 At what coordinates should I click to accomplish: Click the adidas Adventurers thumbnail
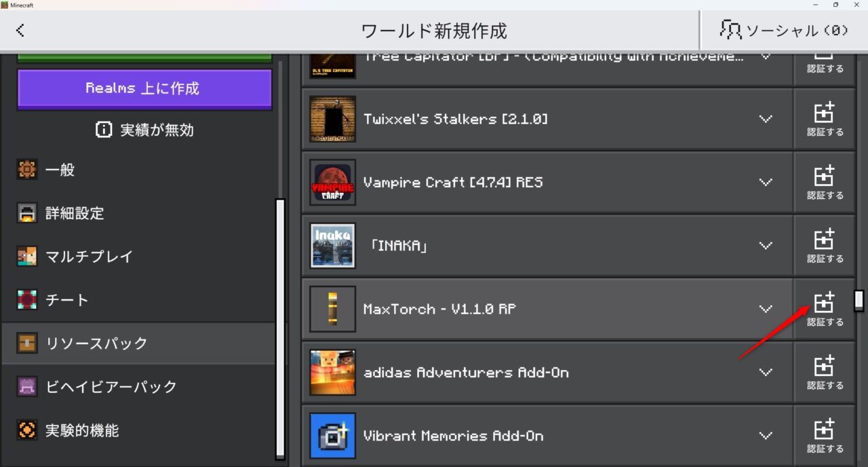[332, 373]
